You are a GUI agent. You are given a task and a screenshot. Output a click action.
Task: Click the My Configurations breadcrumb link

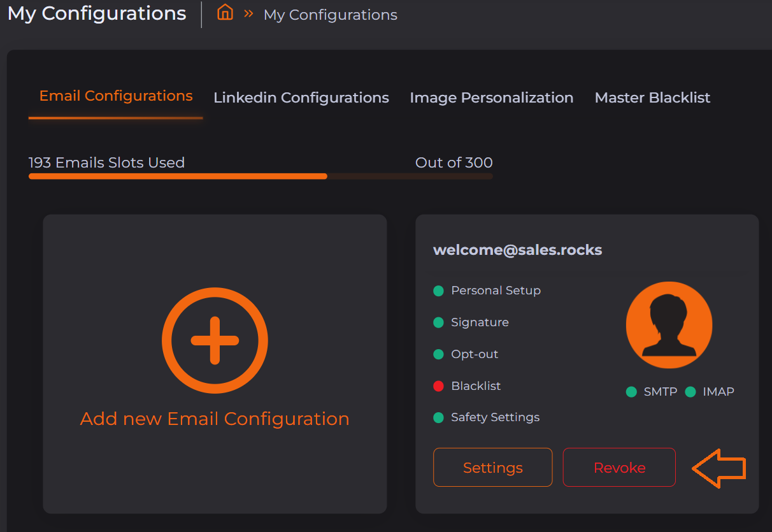[x=330, y=15]
